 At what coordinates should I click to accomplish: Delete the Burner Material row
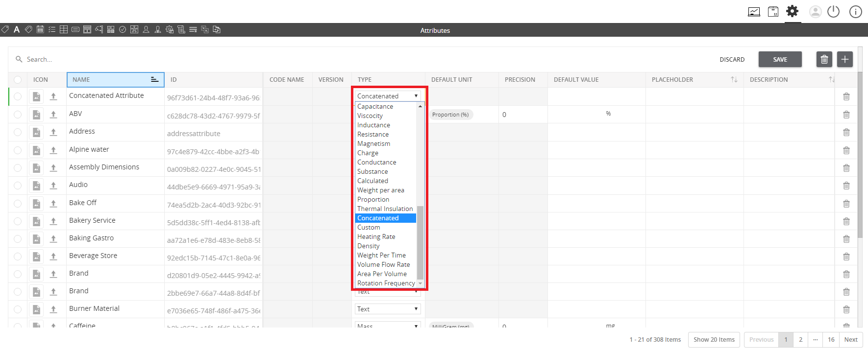[846, 309]
